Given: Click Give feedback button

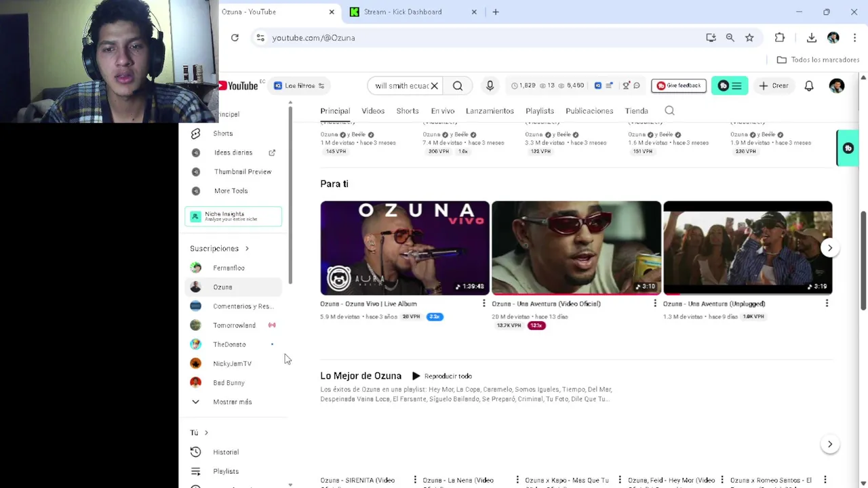Looking at the screenshot, I should coord(679,85).
